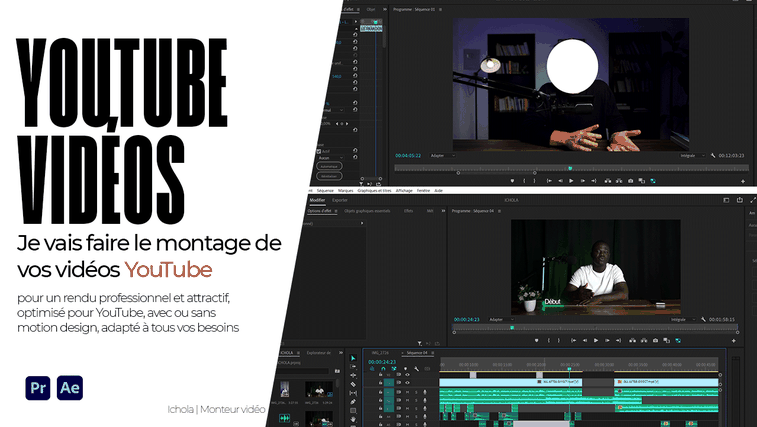Click Play in the lower Program monitor
The height and width of the screenshot is (427, 757).
(596, 340)
